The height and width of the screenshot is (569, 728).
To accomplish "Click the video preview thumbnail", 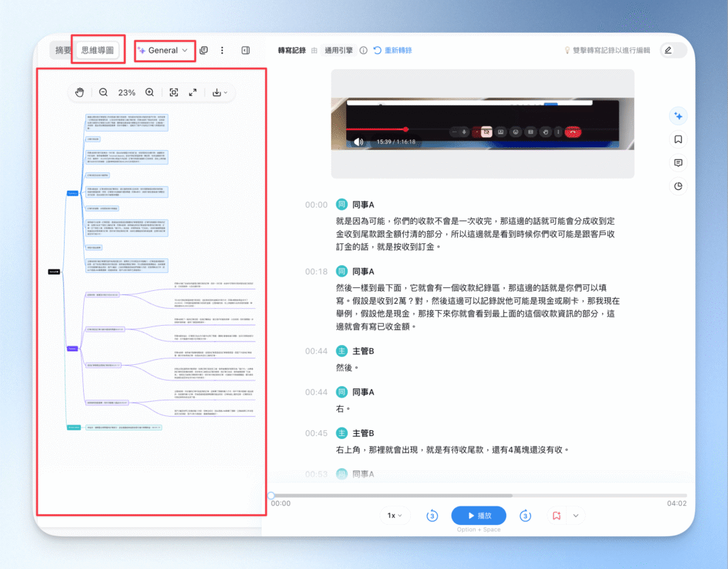I will 483,124.
